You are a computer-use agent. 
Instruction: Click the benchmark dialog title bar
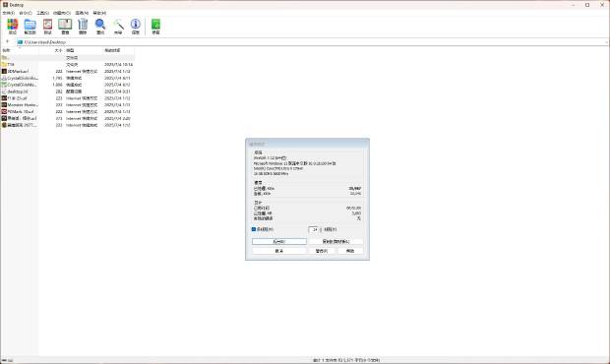(x=307, y=144)
